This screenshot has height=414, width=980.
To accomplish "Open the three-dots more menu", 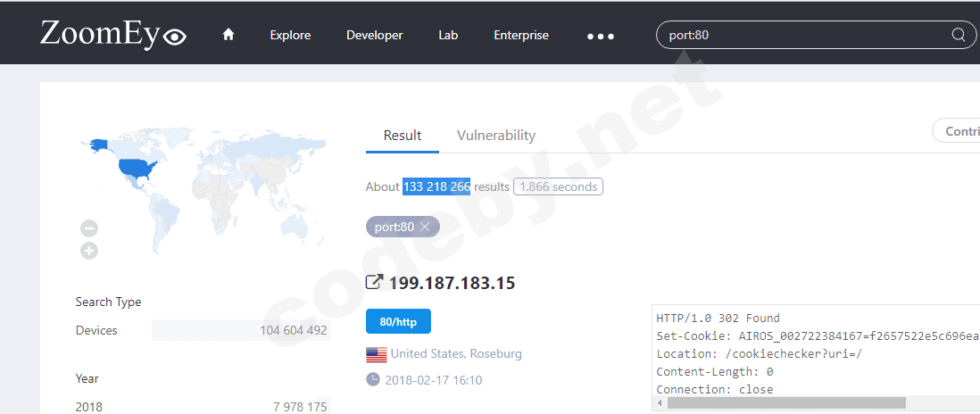I will tap(601, 37).
